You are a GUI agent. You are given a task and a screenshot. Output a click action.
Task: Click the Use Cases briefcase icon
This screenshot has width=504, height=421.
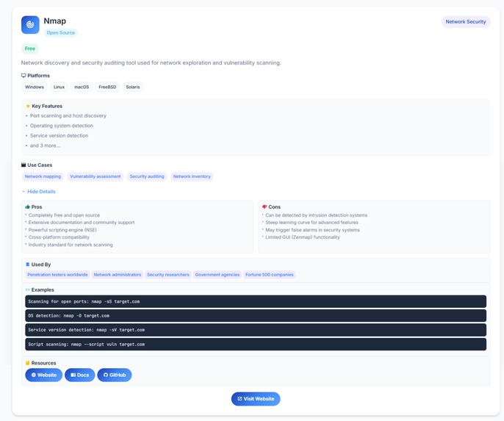24,165
